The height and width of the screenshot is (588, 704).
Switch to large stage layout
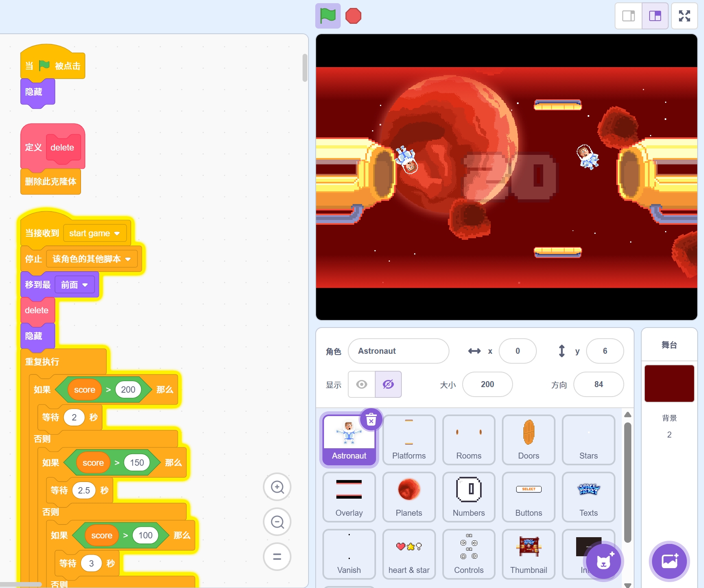[655, 16]
